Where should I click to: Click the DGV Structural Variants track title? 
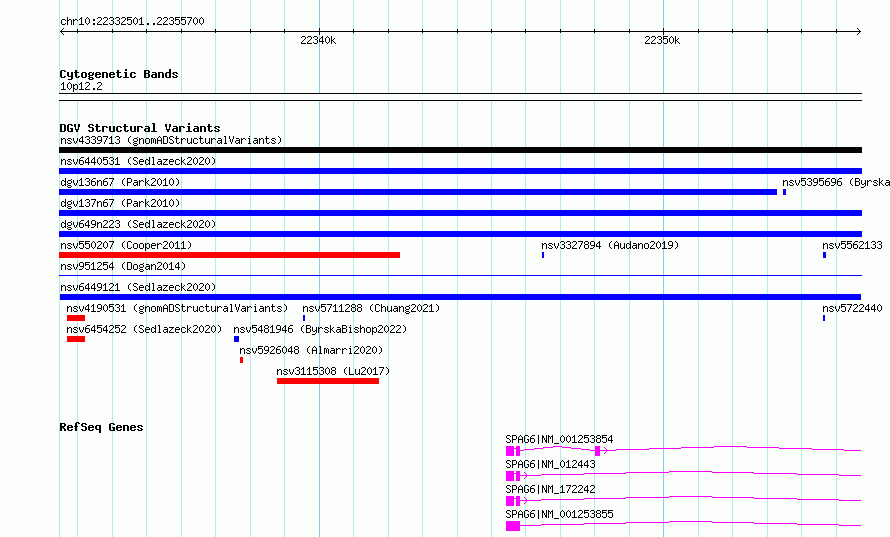140,128
